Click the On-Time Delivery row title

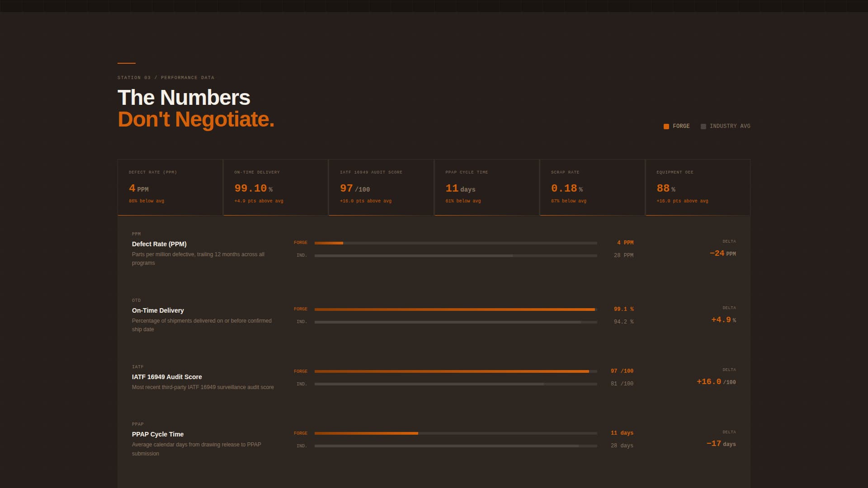[x=158, y=310]
